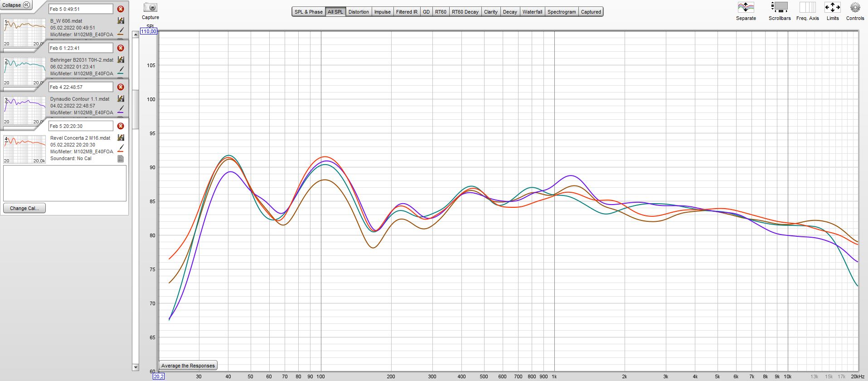Remove the Feb 5 20:20:30 measurement
This screenshot has height=381, width=868.
[121, 126]
